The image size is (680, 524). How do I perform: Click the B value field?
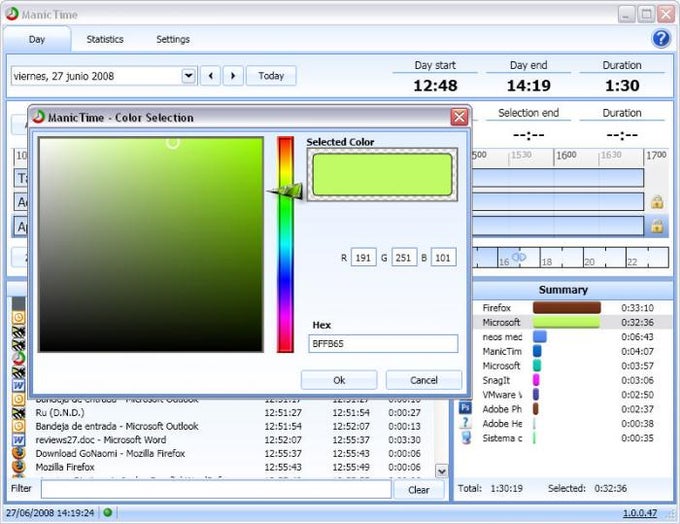click(443, 258)
